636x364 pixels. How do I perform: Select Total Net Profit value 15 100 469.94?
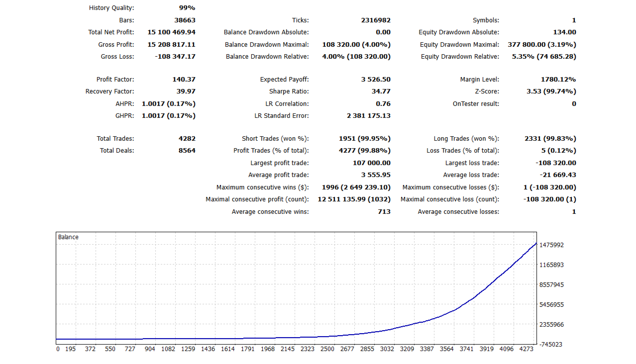[x=172, y=32]
